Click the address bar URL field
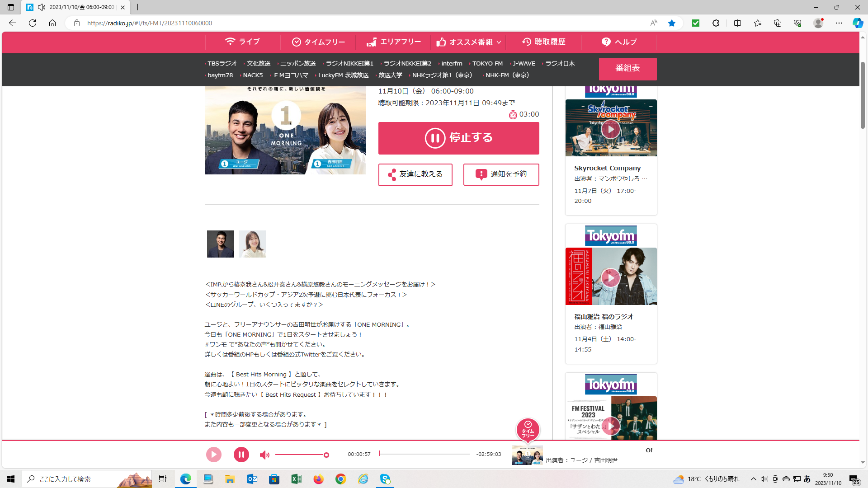Viewport: 868px width, 488px height. tap(362, 23)
